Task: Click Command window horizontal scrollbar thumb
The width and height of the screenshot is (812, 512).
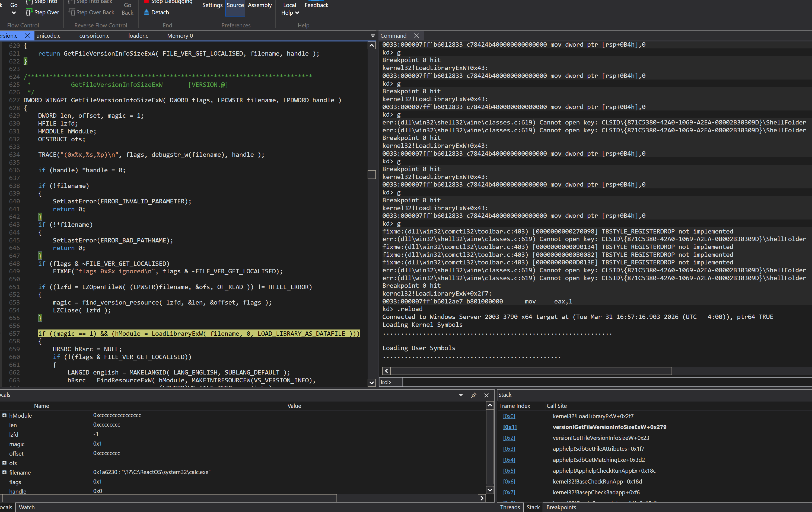Action: click(531, 371)
